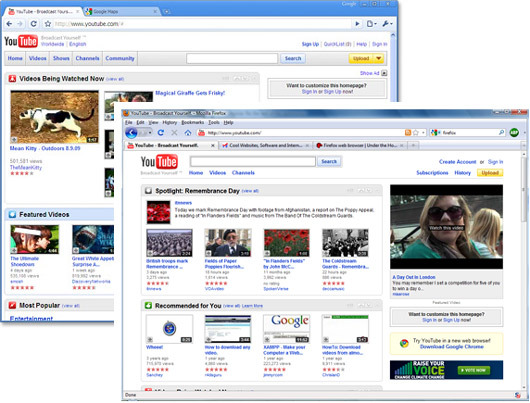Open Chrome page menu icon

pyautogui.click(x=371, y=24)
